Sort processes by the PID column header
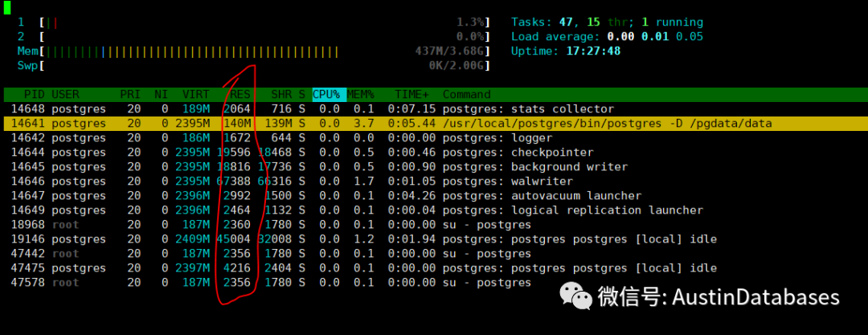The height and width of the screenshot is (335, 868). pos(35,95)
